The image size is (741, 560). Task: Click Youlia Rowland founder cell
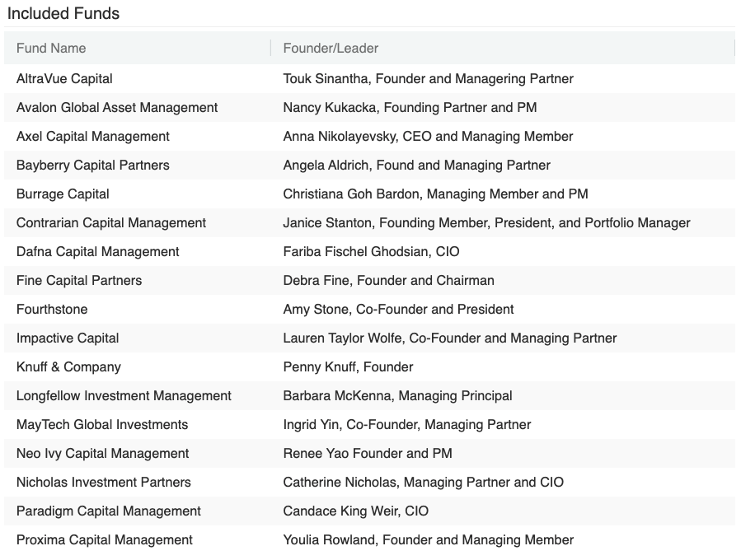coord(428,540)
